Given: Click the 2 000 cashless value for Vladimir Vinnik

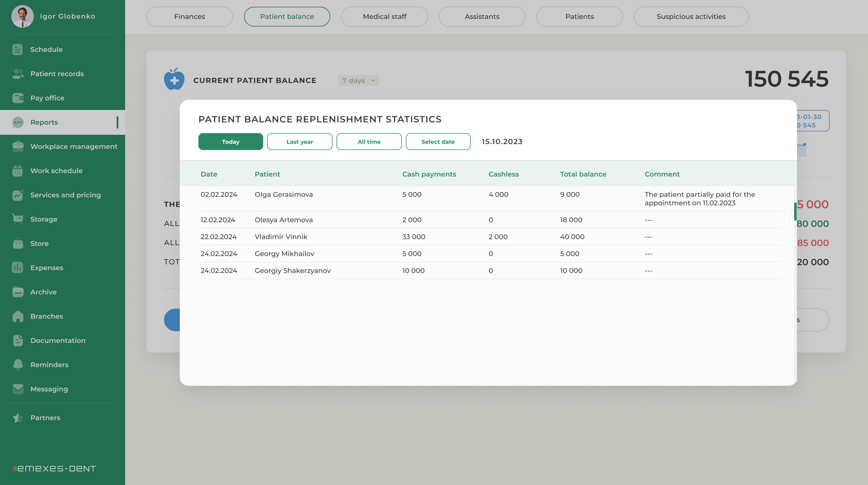Looking at the screenshot, I should click(498, 237).
